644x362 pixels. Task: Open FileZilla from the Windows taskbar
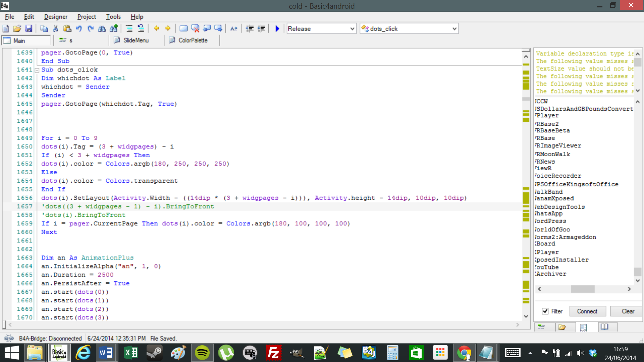274,353
